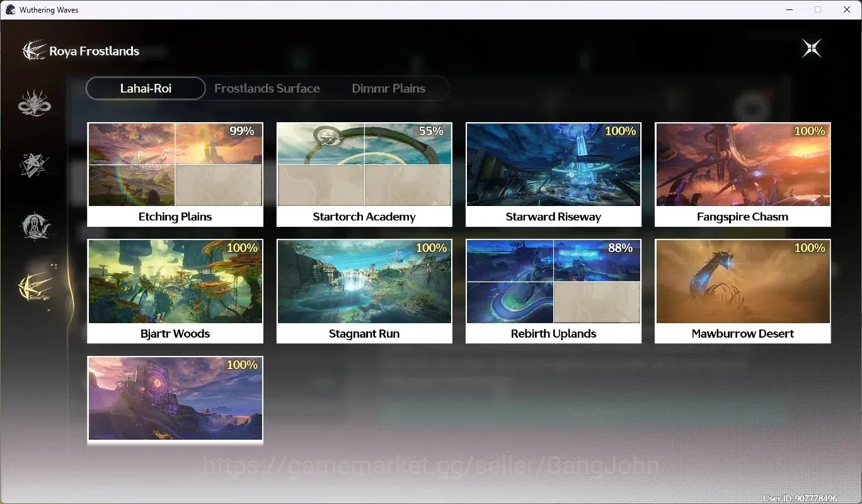Screen dimensions: 862x504
Task: Open the unlabeled purple tower area card
Action: pyautogui.click(x=175, y=399)
